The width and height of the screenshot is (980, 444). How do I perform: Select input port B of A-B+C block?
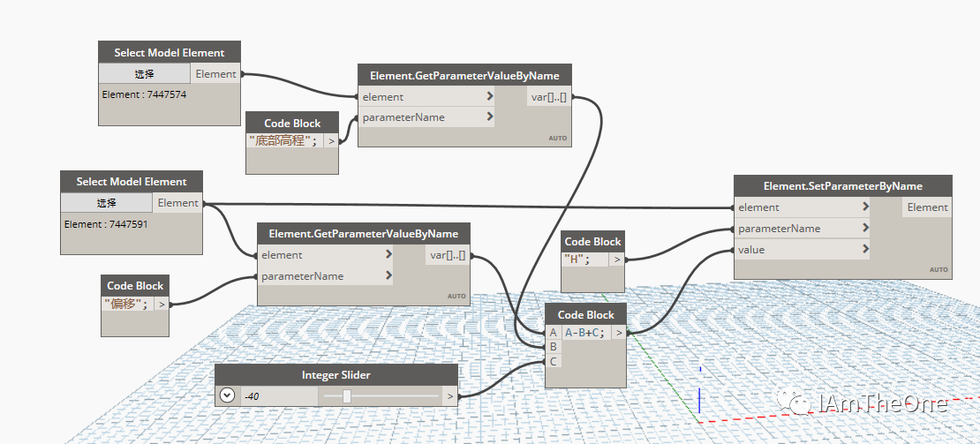pyautogui.click(x=553, y=347)
